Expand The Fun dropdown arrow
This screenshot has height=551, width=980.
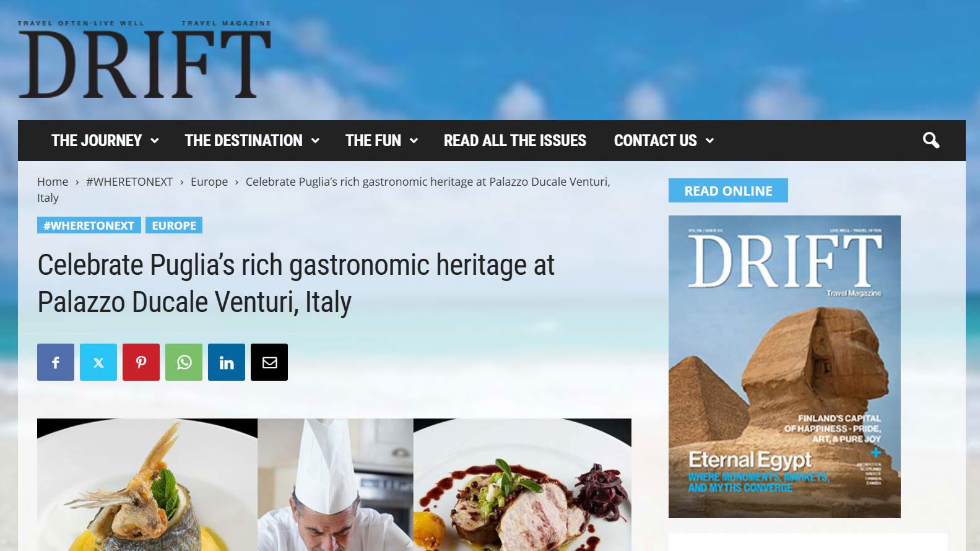click(414, 141)
